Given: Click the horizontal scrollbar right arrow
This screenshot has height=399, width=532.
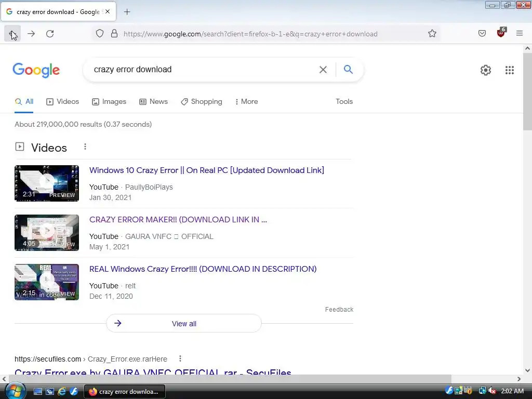Looking at the screenshot, I should tap(519, 379).
